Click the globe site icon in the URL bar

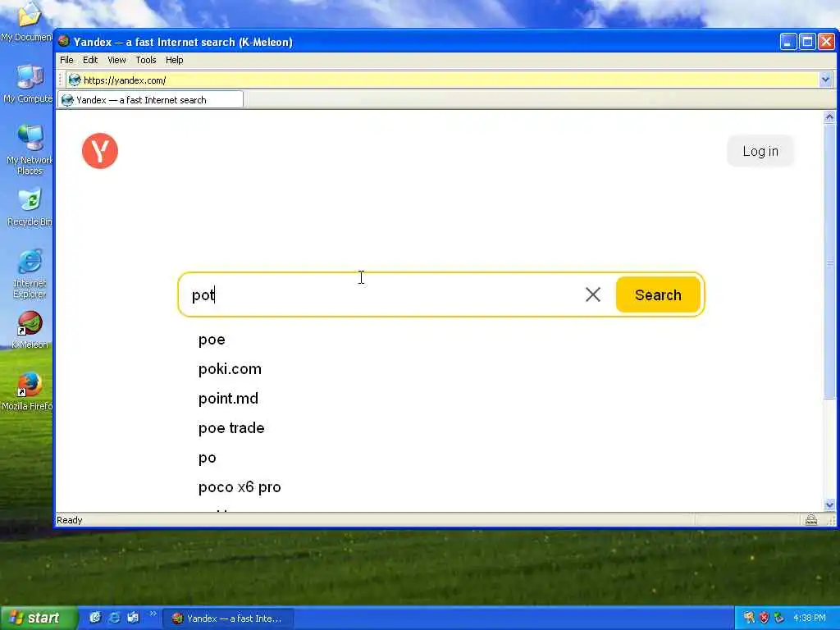coord(75,80)
